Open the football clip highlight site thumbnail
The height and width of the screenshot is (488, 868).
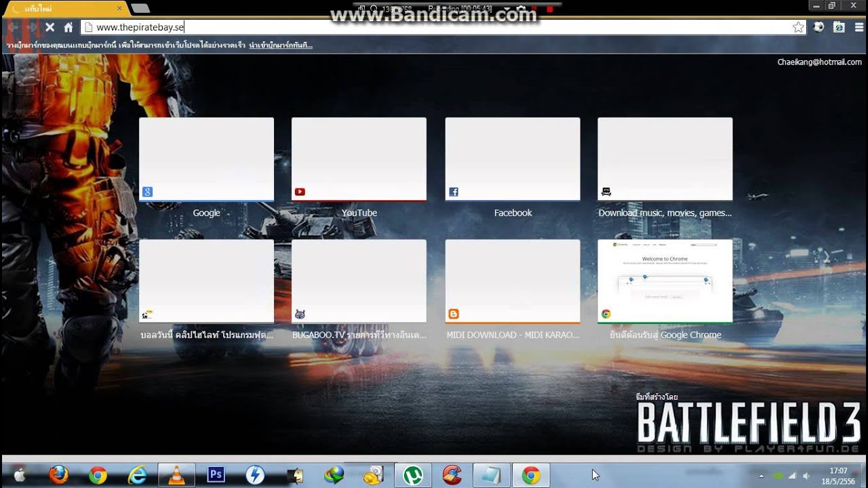pyautogui.click(x=206, y=281)
